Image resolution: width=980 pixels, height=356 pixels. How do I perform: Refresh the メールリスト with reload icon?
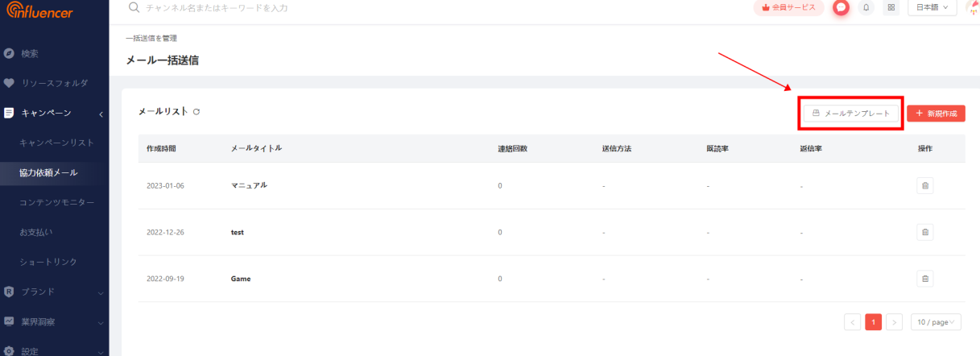click(x=196, y=111)
